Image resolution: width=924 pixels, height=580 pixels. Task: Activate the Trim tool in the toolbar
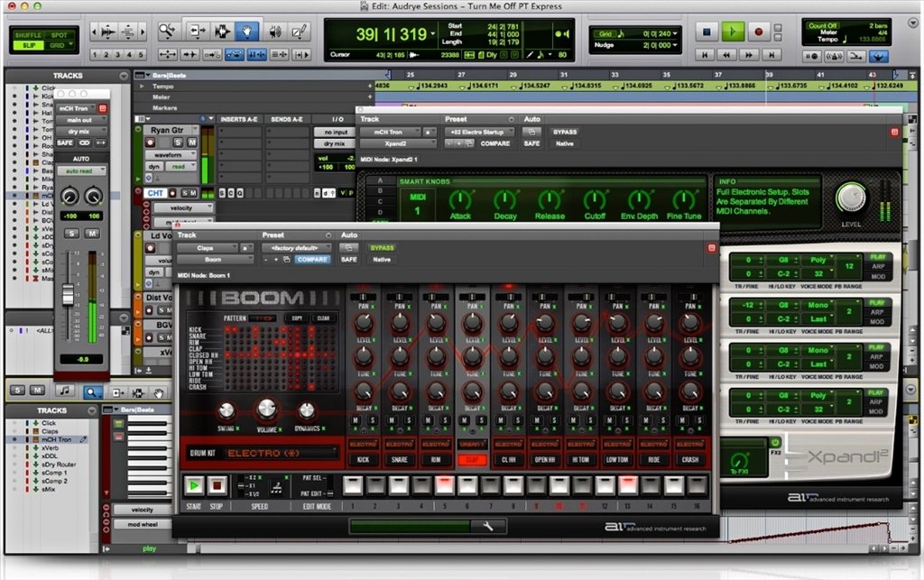point(197,30)
